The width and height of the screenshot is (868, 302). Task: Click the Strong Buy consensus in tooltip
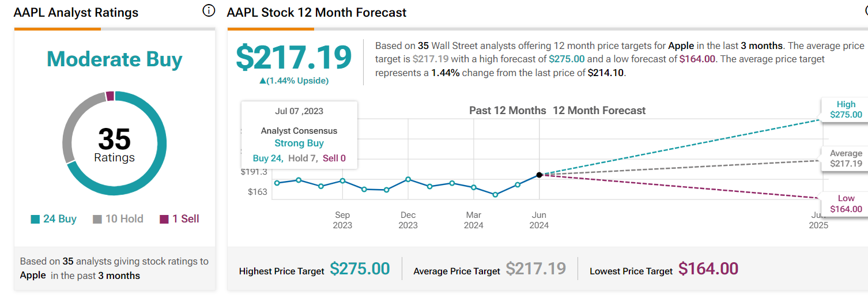pyautogui.click(x=299, y=144)
